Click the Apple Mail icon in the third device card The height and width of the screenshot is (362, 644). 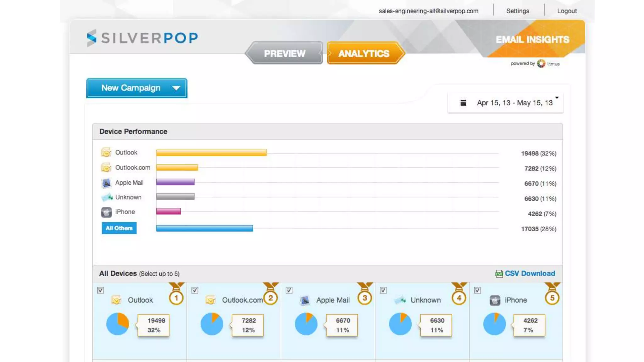[x=304, y=300]
